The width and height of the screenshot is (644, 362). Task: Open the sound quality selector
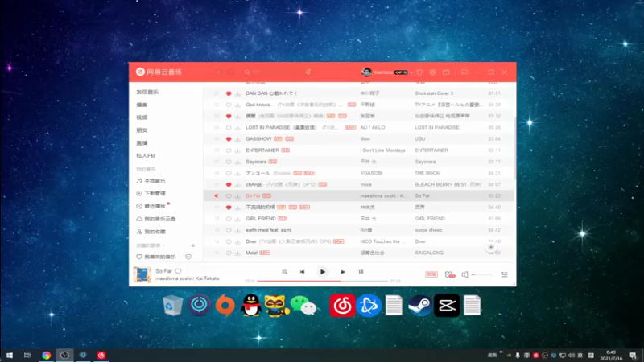tap(431, 274)
